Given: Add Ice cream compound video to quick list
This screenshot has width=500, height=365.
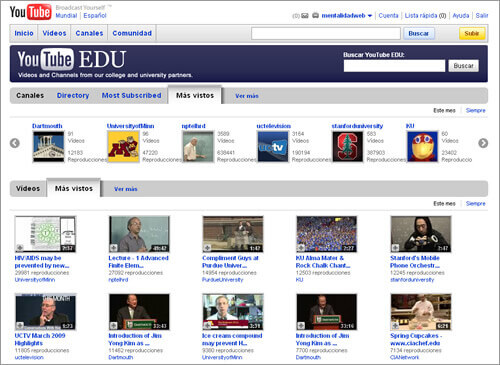Looking at the screenshot, I should click(207, 325).
